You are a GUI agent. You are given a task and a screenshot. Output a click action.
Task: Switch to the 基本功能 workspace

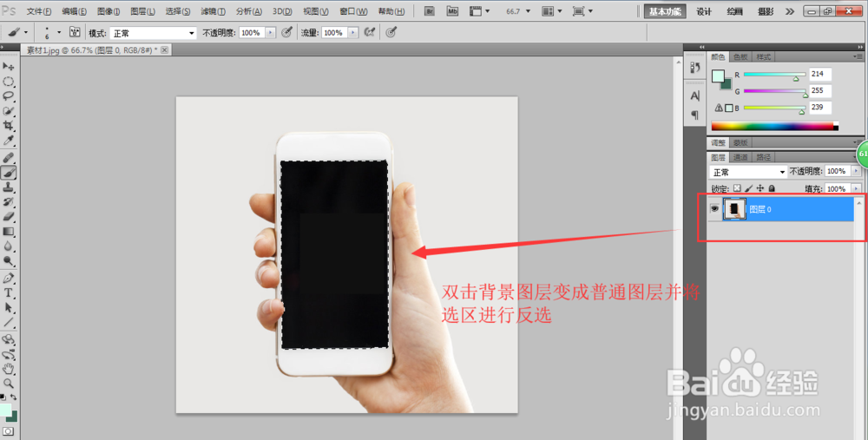665,11
